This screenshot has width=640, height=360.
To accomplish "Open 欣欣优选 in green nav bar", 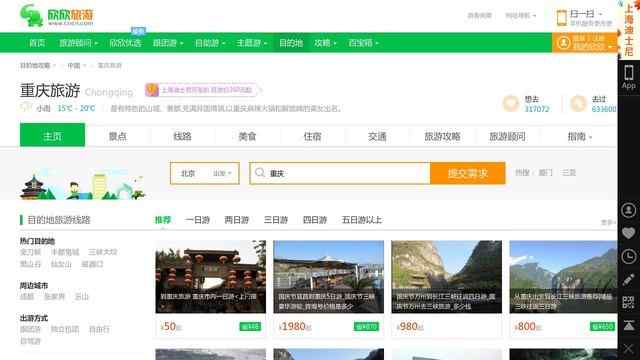I will point(125,43).
